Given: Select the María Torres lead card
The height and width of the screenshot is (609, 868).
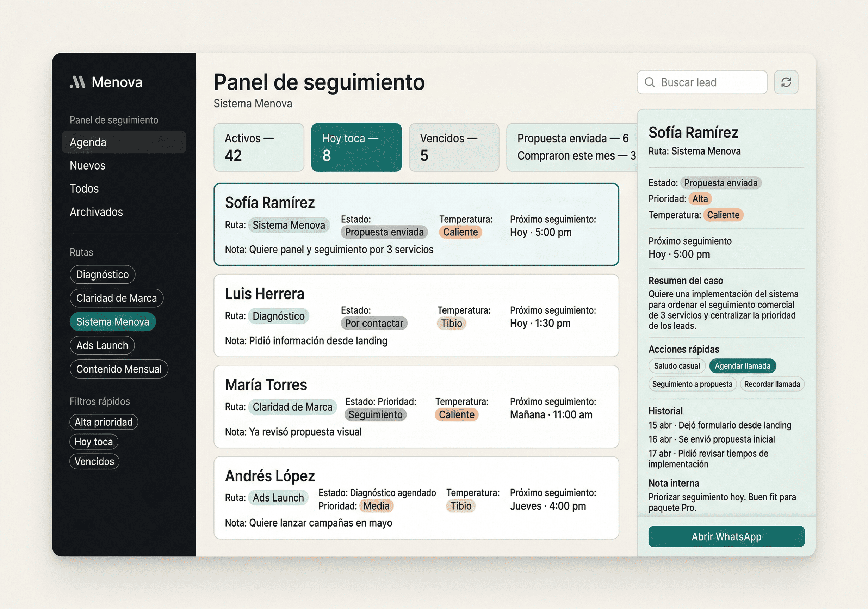Looking at the screenshot, I should tap(416, 407).
